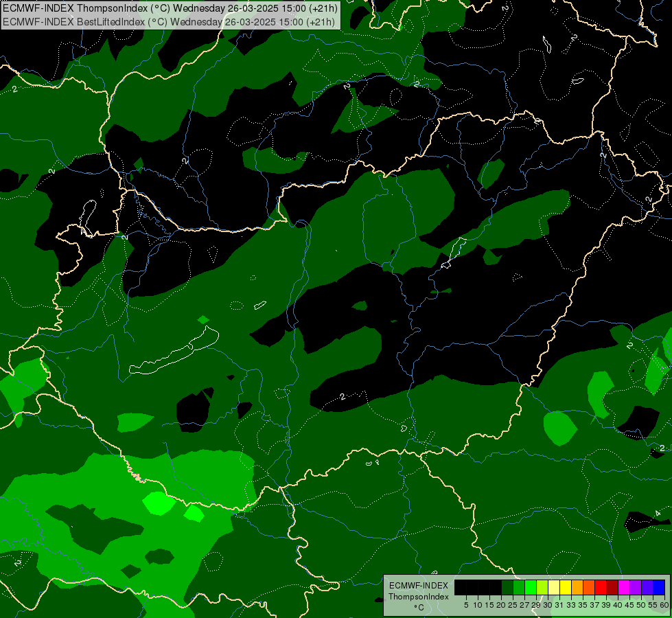The image size is (672, 618).
Task: Click the legend scale value 5
Action: pyautogui.click(x=466, y=605)
